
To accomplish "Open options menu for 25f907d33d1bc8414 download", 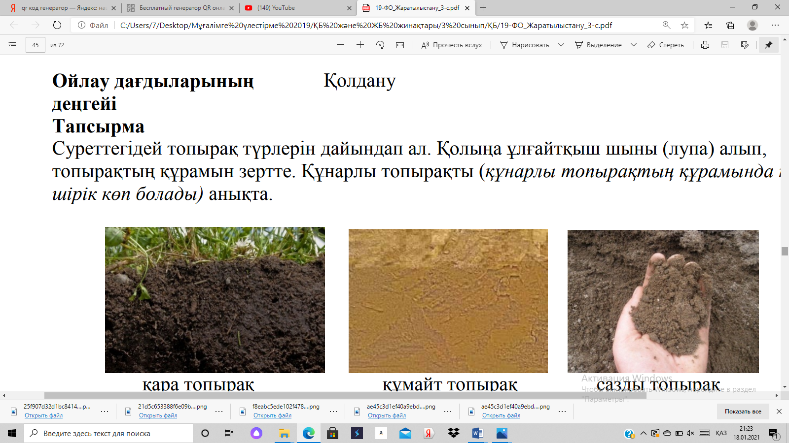I will coord(104,411).
